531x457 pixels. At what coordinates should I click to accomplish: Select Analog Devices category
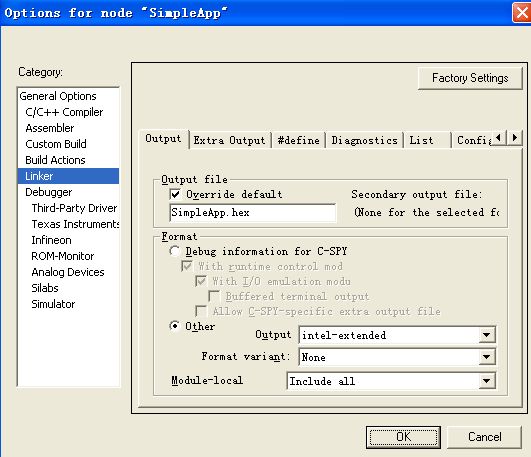[x=68, y=272]
